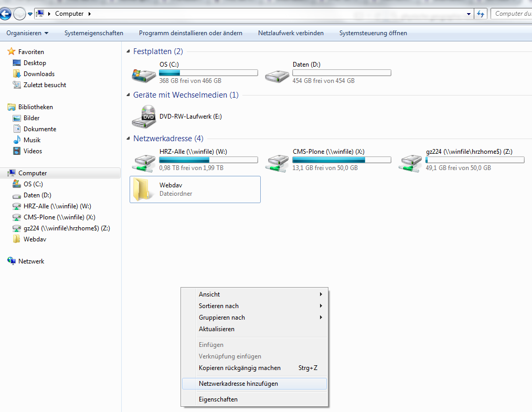Select HRZ-Alle (W:) network drive icon in main pane

click(144, 163)
